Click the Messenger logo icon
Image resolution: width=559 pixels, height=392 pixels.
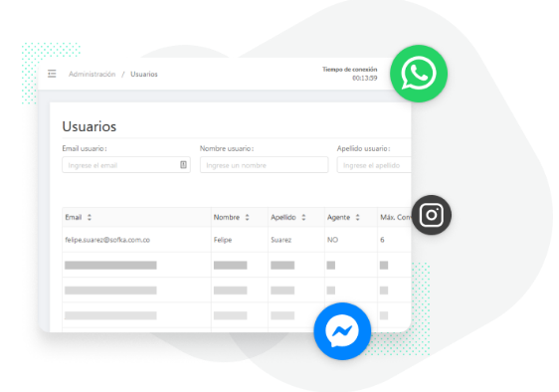(342, 331)
